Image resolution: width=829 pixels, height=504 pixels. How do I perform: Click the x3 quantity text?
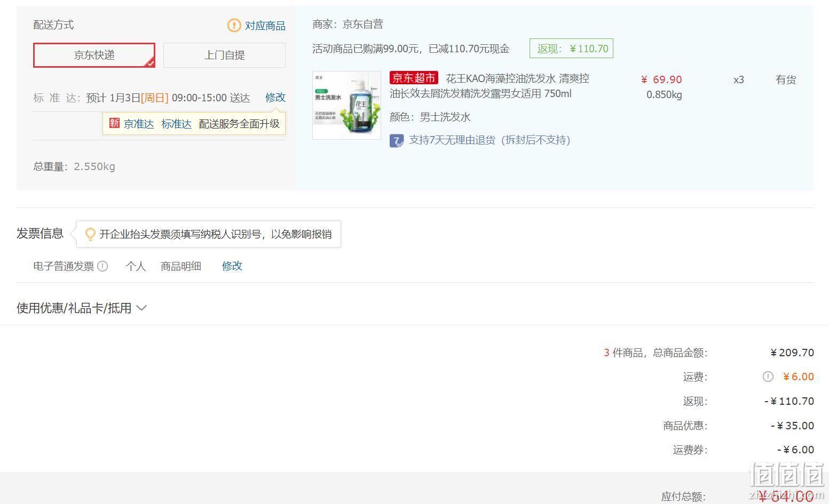click(x=739, y=79)
